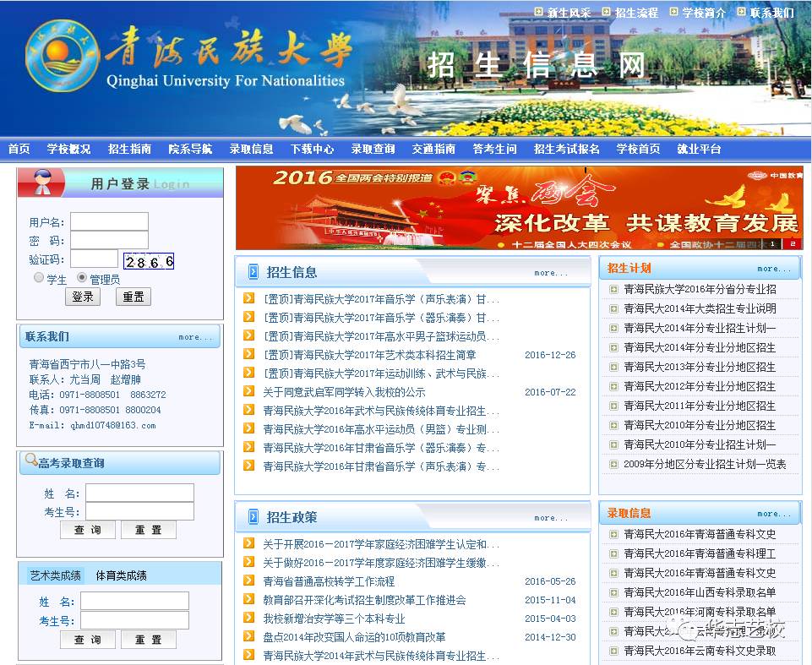The width and height of the screenshot is (812, 665).
Task: Select banner slide indicator 2
Action: coord(793,243)
